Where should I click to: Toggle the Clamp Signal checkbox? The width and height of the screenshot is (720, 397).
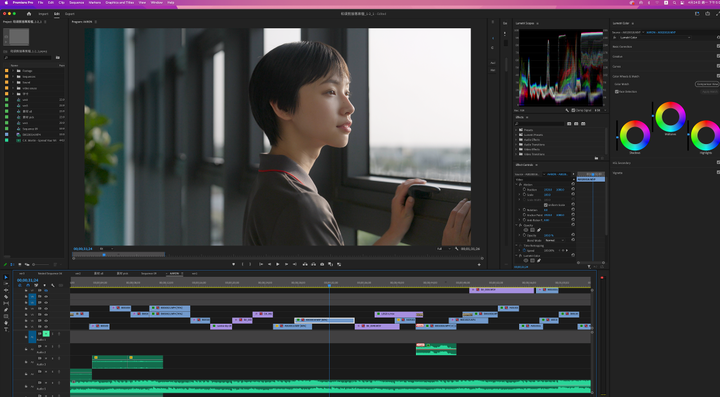coord(573,110)
